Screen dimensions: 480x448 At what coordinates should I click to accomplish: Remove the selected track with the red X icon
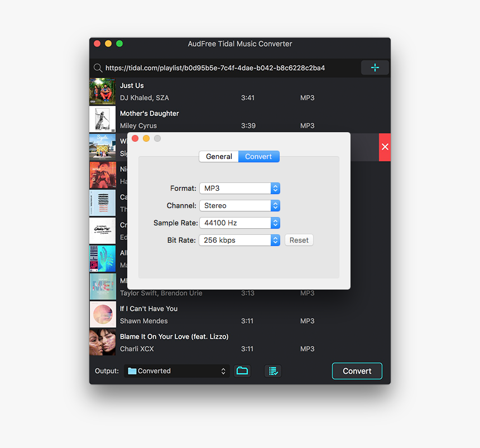pyautogui.click(x=384, y=147)
